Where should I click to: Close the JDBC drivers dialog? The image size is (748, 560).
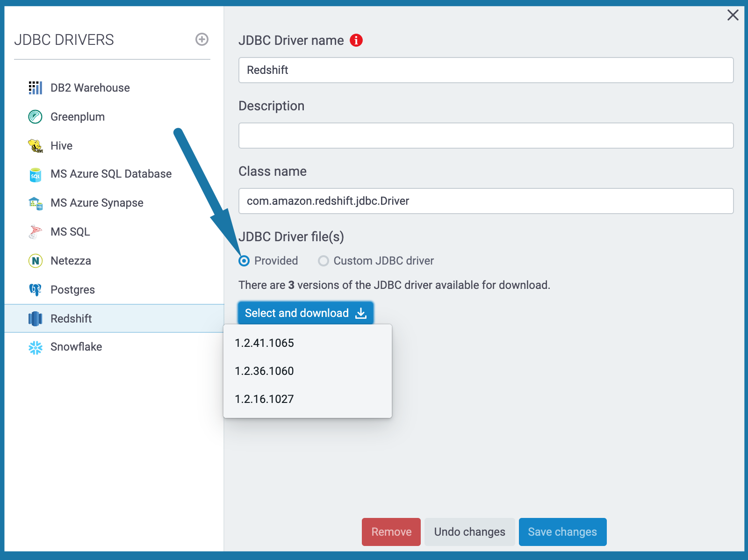733,15
